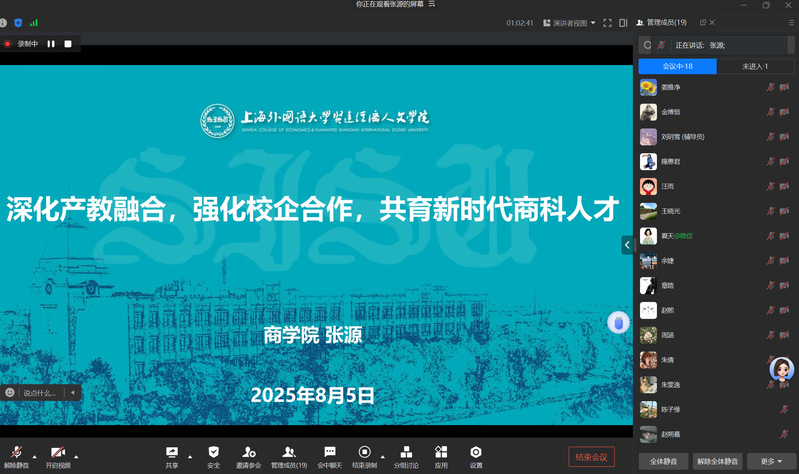This screenshot has width=799, height=474.
Task: Click the floating avatar over member list
Action: point(782,370)
